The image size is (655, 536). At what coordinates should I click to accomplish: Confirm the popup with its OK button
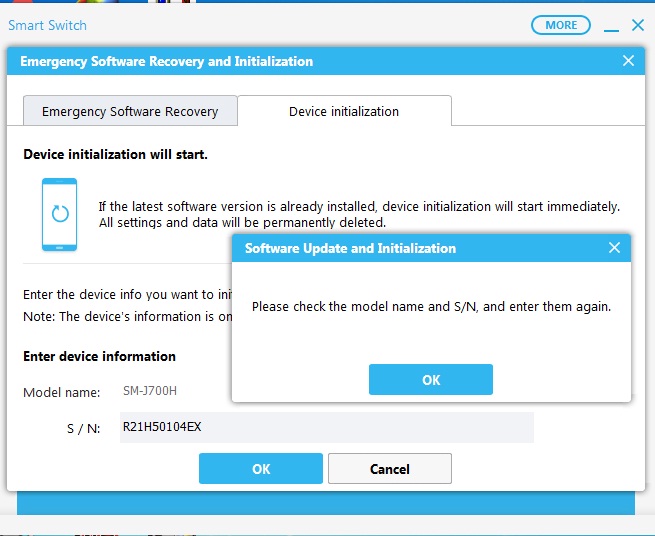click(x=431, y=379)
